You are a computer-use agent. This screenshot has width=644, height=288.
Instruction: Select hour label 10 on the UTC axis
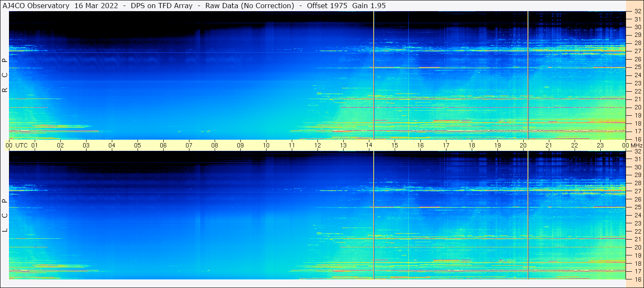pyautogui.click(x=266, y=145)
